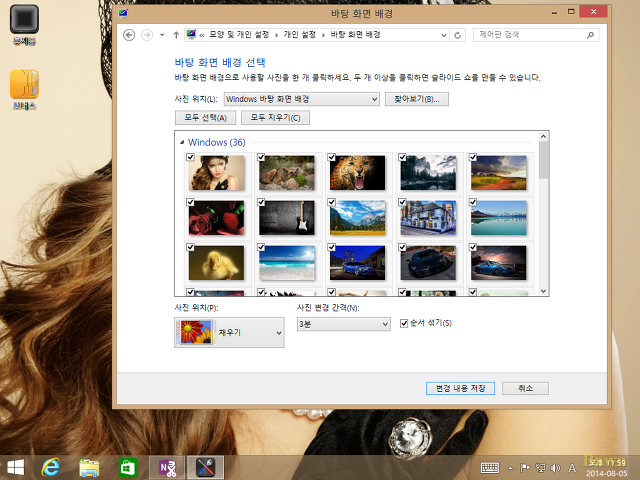The width and height of the screenshot is (640, 480).
Task: Open File Explorer from taskbar
Action: [x=89, y=468]
